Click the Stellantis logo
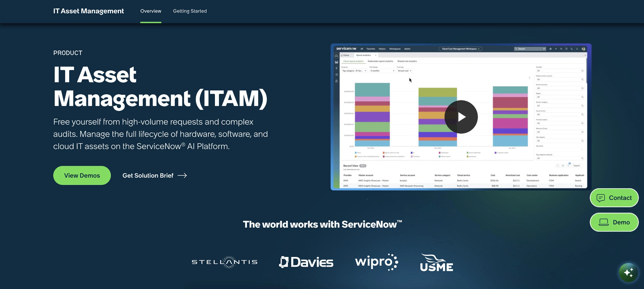This screenshot has width=644, height=289. 224,262
